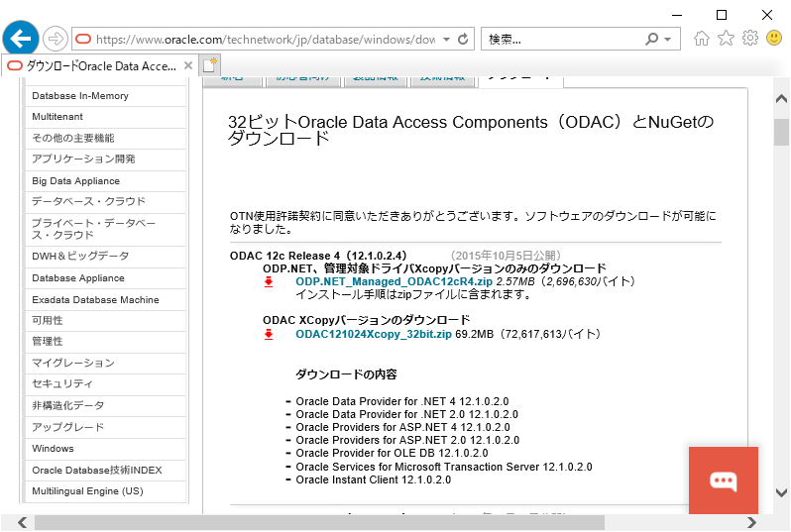Screen dimensions: 791x532
Task: Click the 2015年10月5日公開 date text
Action: click(505, 256)
